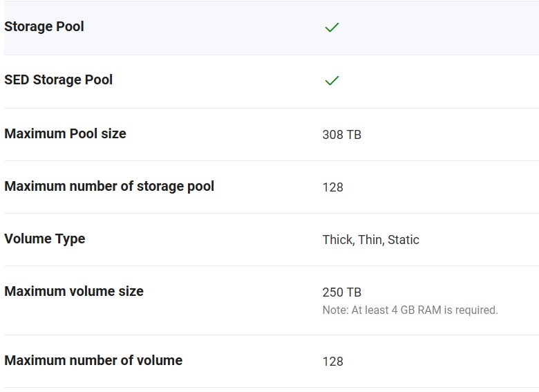This screenshot has width=539, height=392.
Task: Click the "Maximum number of volume" label
Action: pyautogui.click(x=93, y=361)
